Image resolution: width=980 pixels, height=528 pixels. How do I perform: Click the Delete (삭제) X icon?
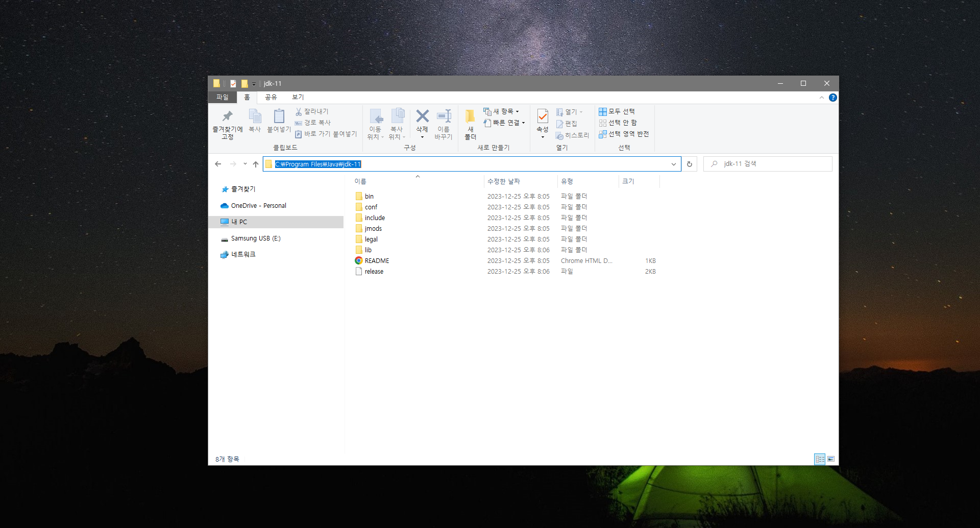tap(422, 116)
